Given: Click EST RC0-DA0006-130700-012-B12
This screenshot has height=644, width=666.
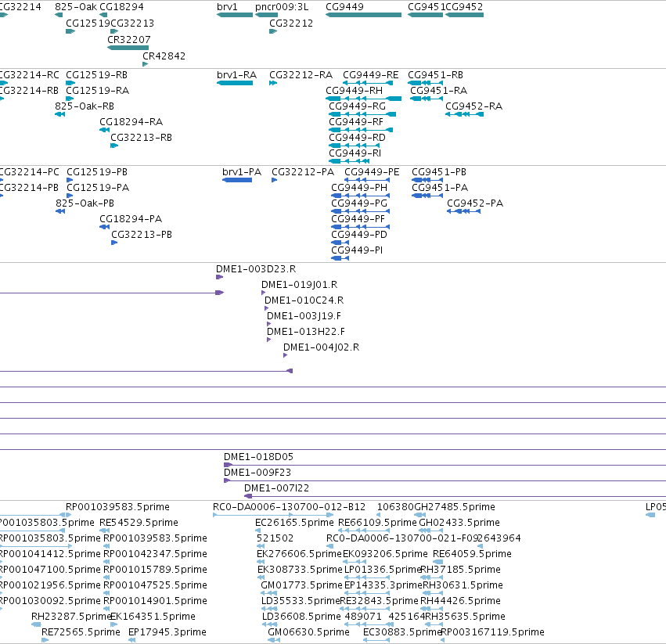Looking at the screenshot, I should point(273,516).
